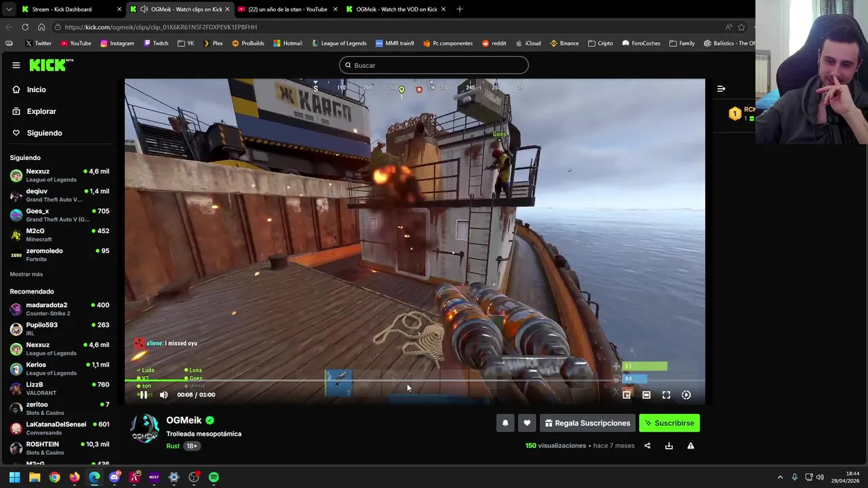Open the ForoCoches bookmarks folder
The height and width of the screenshot is (488, 868).
640,43
